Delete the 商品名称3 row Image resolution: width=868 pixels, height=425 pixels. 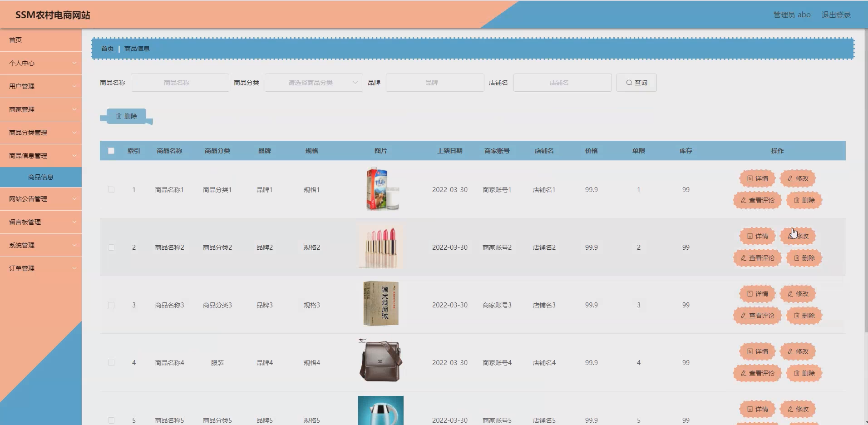[x=804, y=316]
